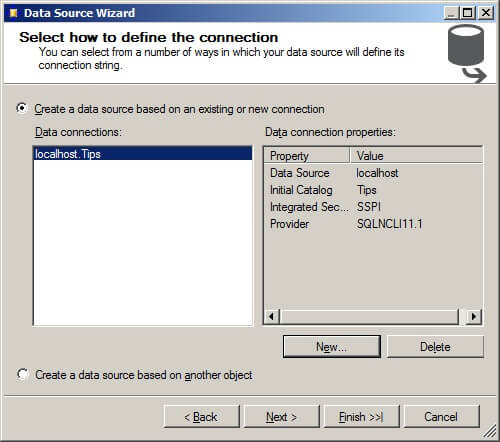Click the localhost value cell
The image size is (500, 442).
pyautogui.click(x=377, y=173)
